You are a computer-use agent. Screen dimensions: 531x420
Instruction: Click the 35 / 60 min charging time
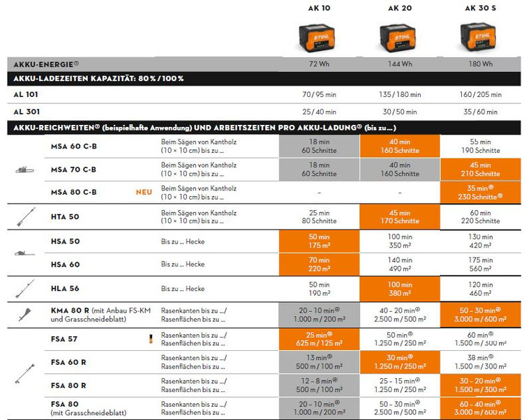tap(481, 112)
